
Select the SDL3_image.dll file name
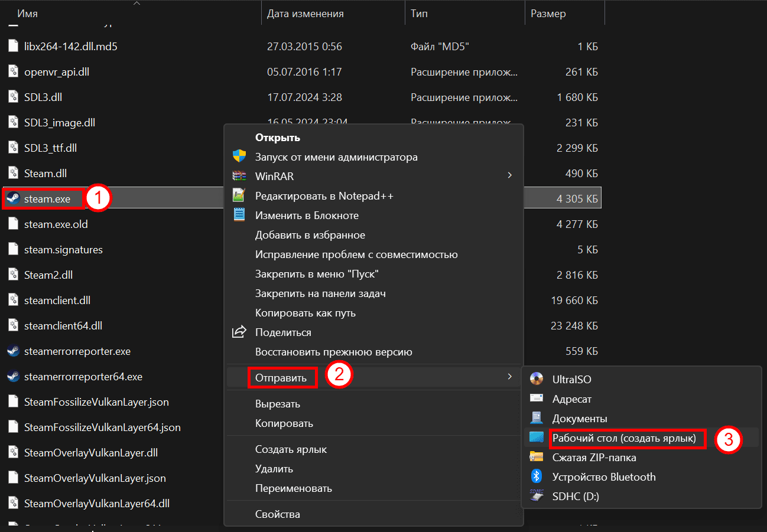60,123
